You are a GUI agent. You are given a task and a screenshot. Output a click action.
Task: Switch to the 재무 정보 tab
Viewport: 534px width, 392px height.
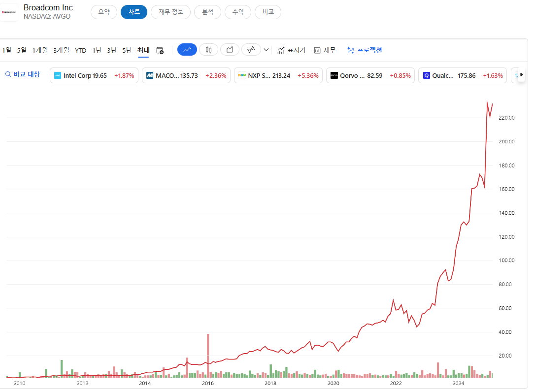pyautogui.click(x=170, y=12)
